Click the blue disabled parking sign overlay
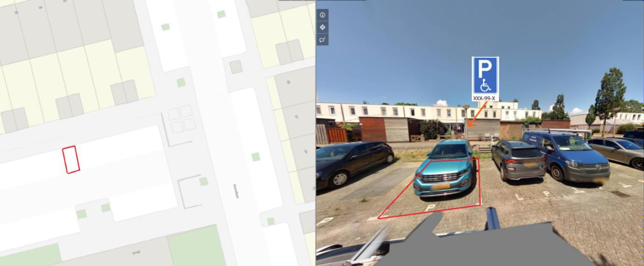The width and height of the screenshot is (644, 266). tap(485, 76)
